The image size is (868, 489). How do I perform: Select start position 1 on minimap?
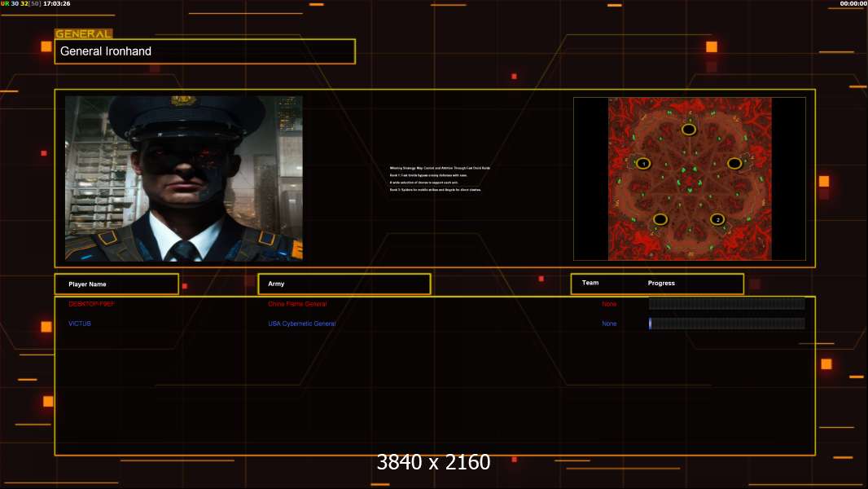(642, 163)
